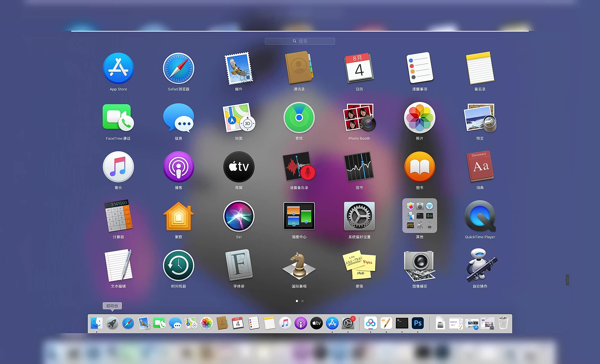
Task: Switch to second Launchpad page dot
Action: [303, 301]
